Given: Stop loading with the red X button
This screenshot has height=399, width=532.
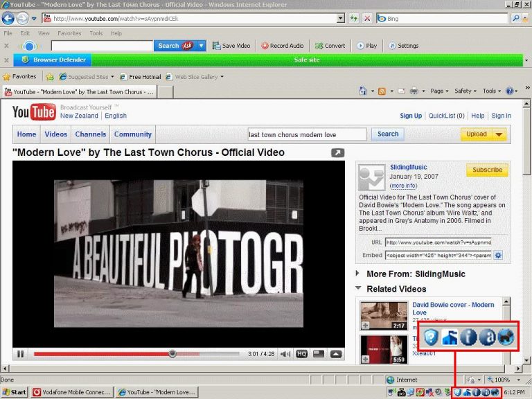Looking at the screenshot, I should coord(367,18).
